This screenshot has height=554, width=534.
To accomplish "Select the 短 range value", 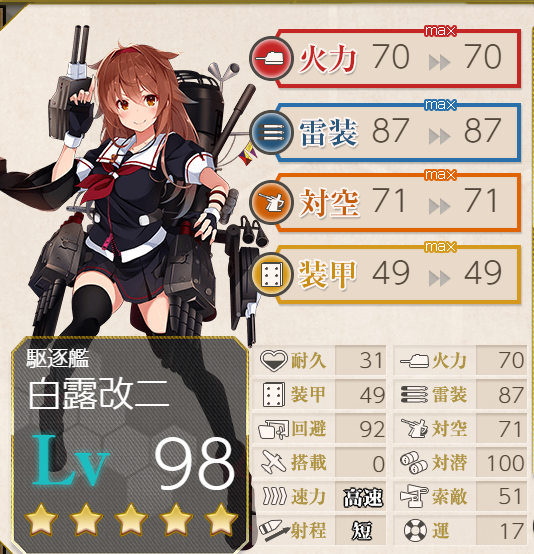I will click(x=363, y=531).
